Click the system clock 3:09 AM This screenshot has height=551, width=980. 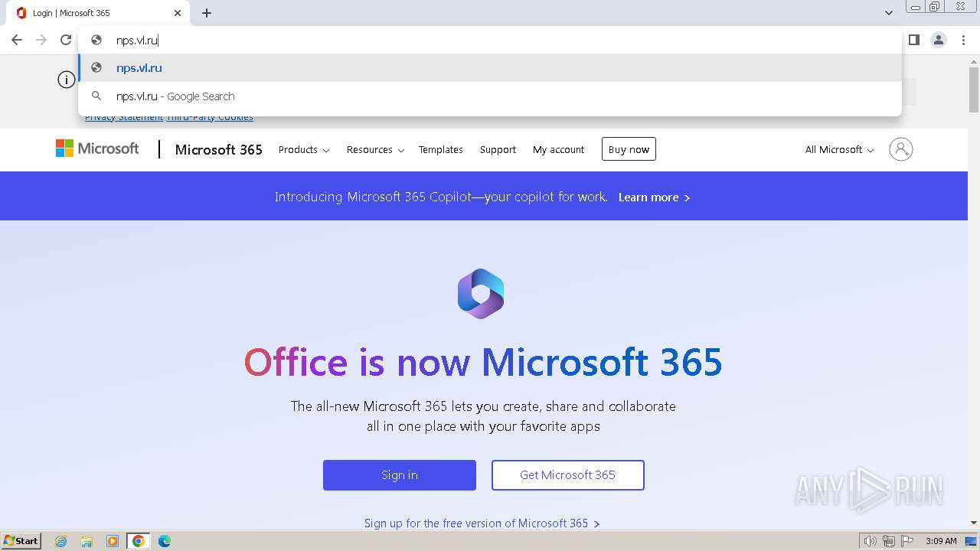[941, 541]
